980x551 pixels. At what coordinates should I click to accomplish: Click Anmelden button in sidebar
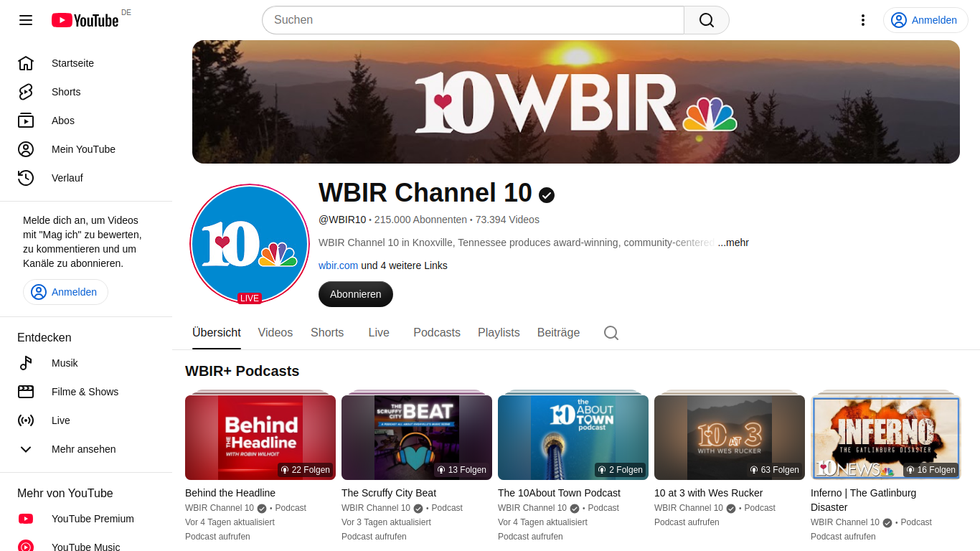tap(65, 292)
